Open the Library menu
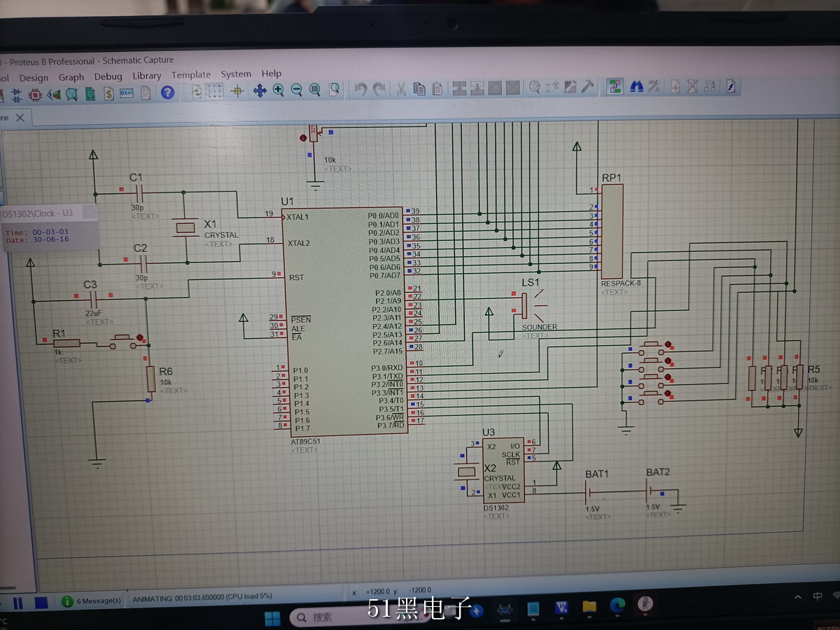This screenshot has height=630, width=840. coord(146,76)
